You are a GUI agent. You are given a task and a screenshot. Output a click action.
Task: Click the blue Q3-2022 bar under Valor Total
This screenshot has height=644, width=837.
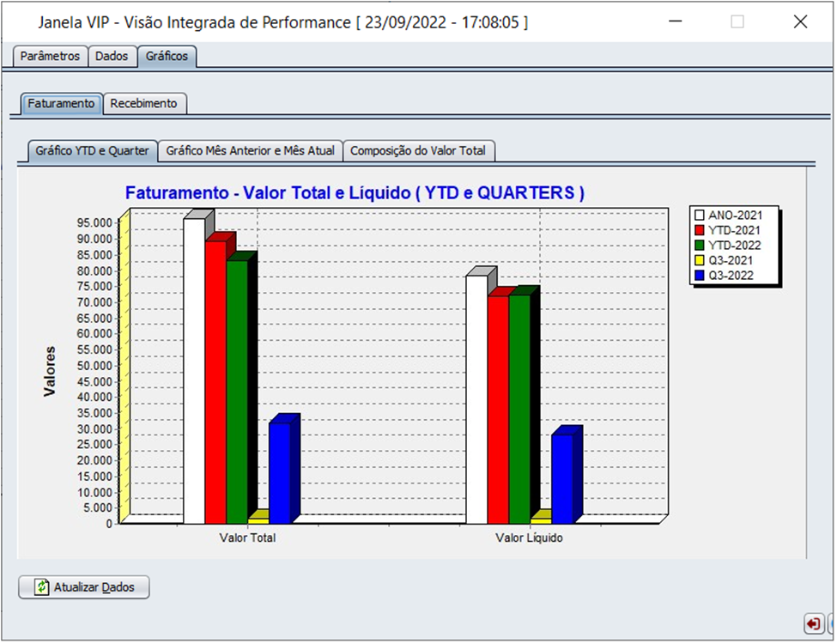click(280, 472)
